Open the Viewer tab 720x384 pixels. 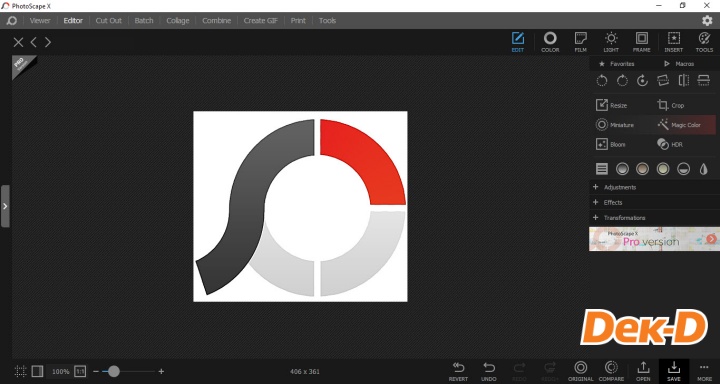click(x=40, y=21)
